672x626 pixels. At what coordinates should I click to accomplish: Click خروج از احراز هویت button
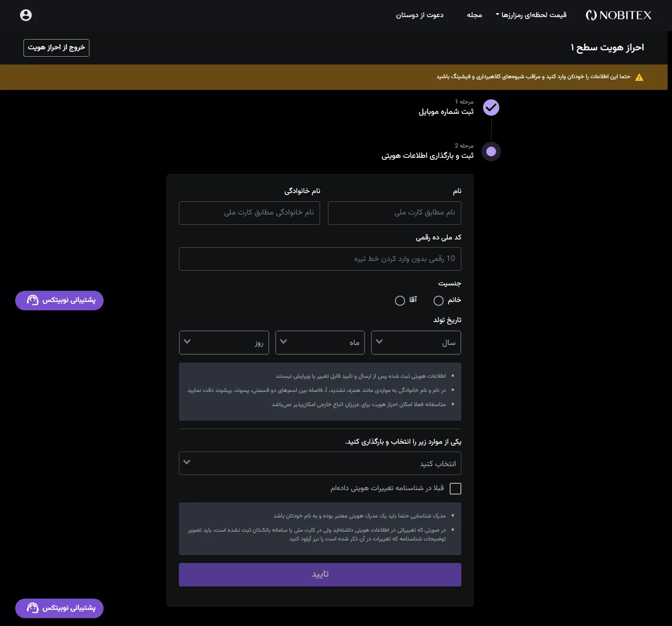coord(56,47)
